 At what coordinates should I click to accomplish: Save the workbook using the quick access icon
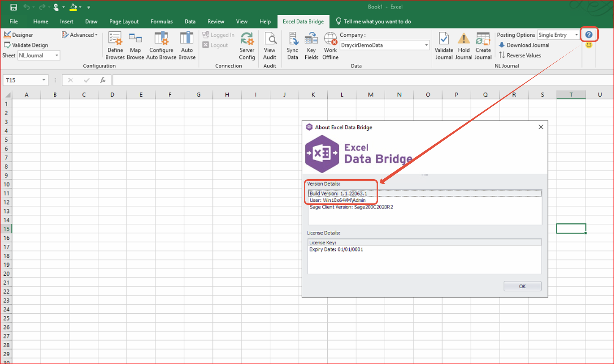pos(13,7)
